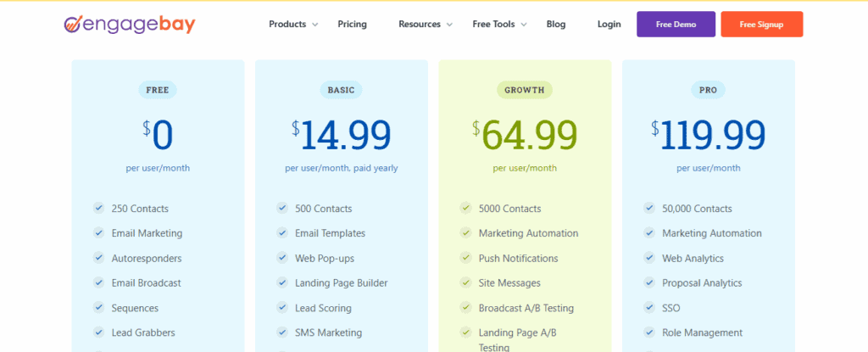
Task: Click checkmark icon beside Broadcast A/B Testing
Action: point(465,308)
